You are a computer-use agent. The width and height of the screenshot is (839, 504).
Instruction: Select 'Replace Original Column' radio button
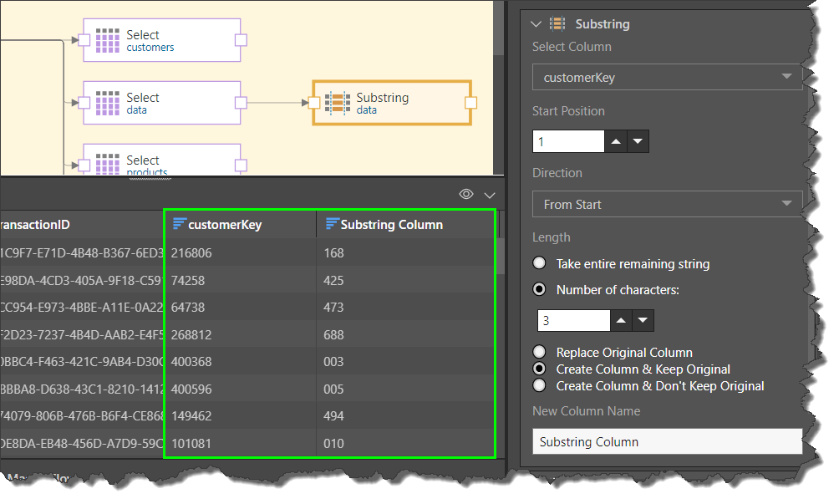(x=540, y=352)
